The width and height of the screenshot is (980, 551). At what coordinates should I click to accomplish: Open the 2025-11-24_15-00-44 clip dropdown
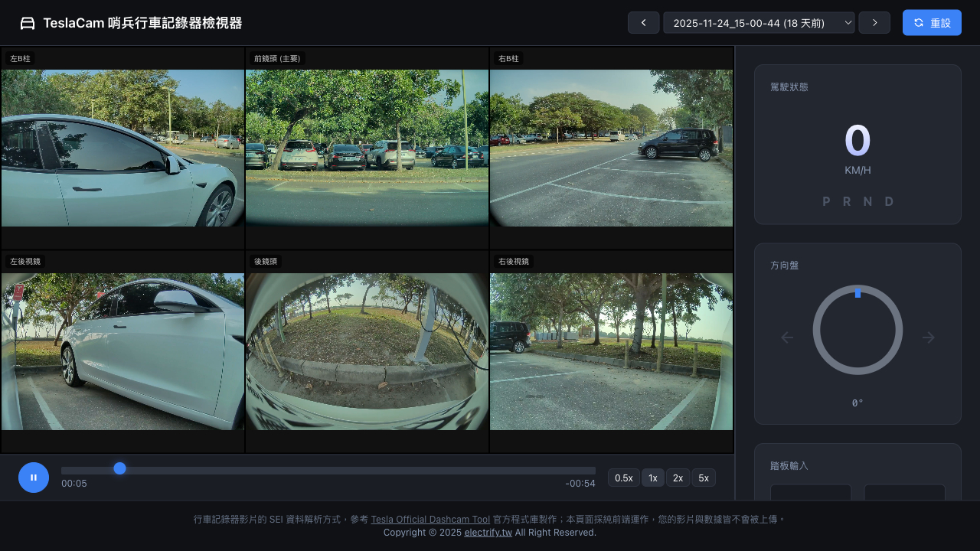pos(758,23)
